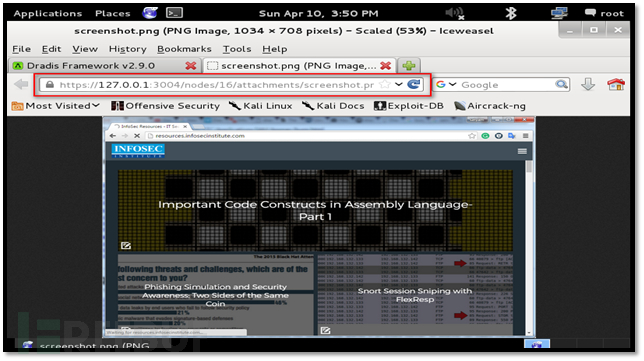Expand the URL history dropdown arrow
This screenshot has height=361, width=644.
point(398,84)
